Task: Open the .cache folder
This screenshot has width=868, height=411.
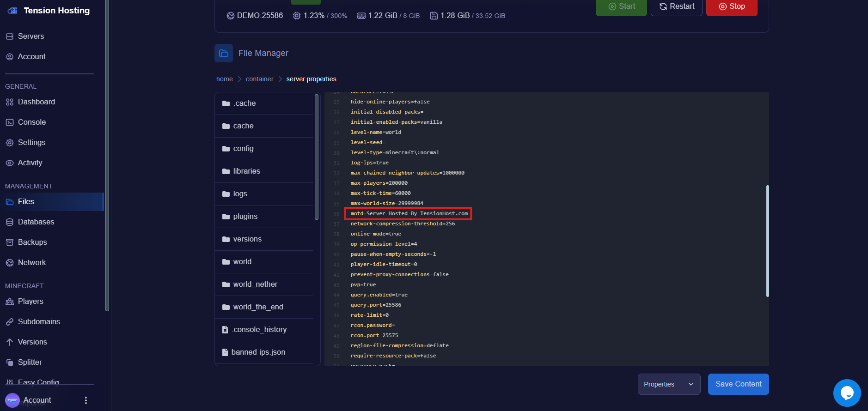Action: (x=264, y=103)
